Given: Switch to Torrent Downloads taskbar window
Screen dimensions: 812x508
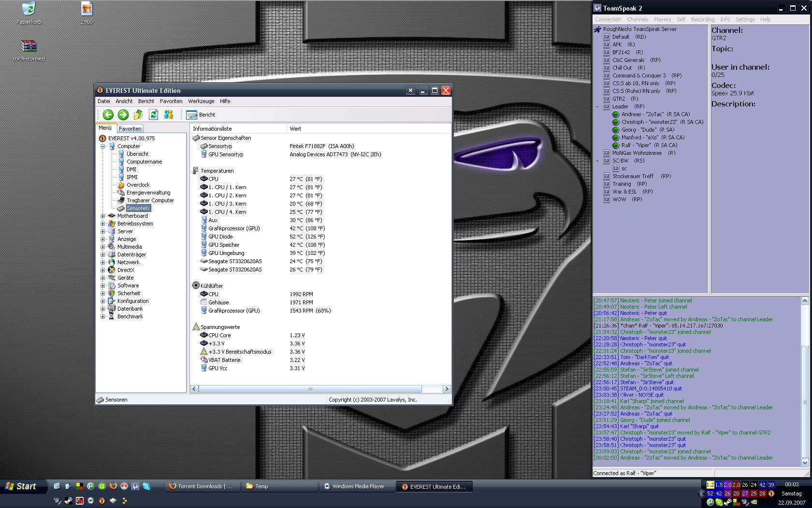Looking at the screenshot, I should coord(202,486).
